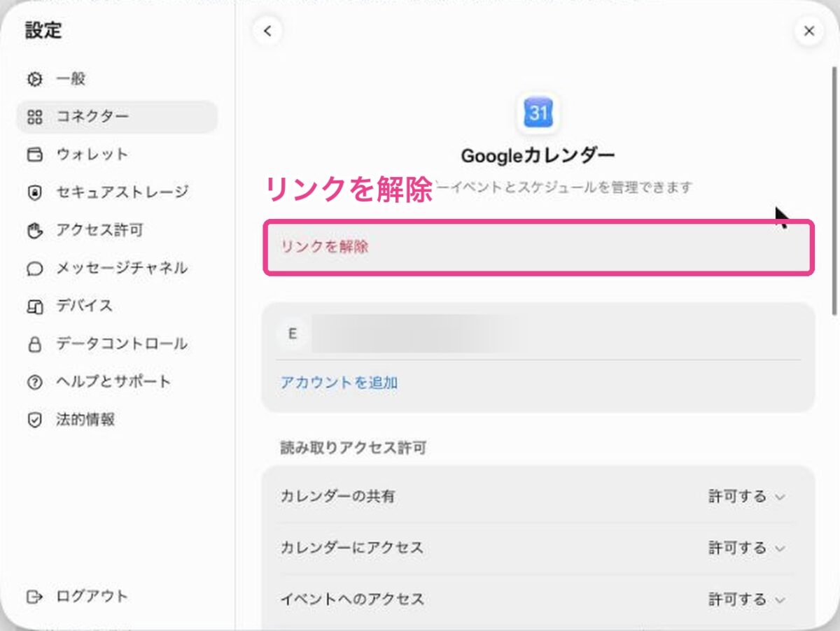Viewport: 840px width, 631px height.
Task: Click the red リンクを解除 button
Action: point(538,247)
